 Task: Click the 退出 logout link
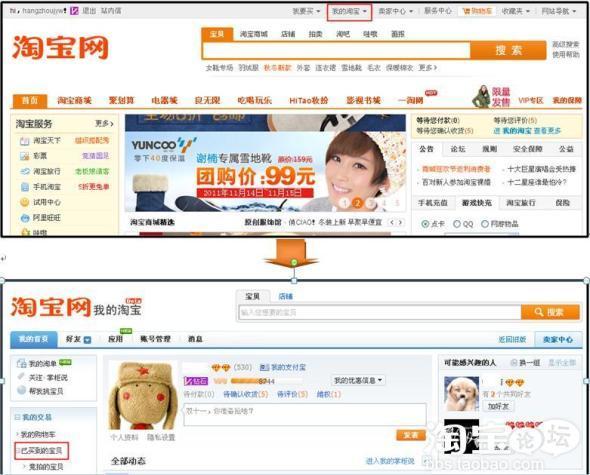click(89, 11)
